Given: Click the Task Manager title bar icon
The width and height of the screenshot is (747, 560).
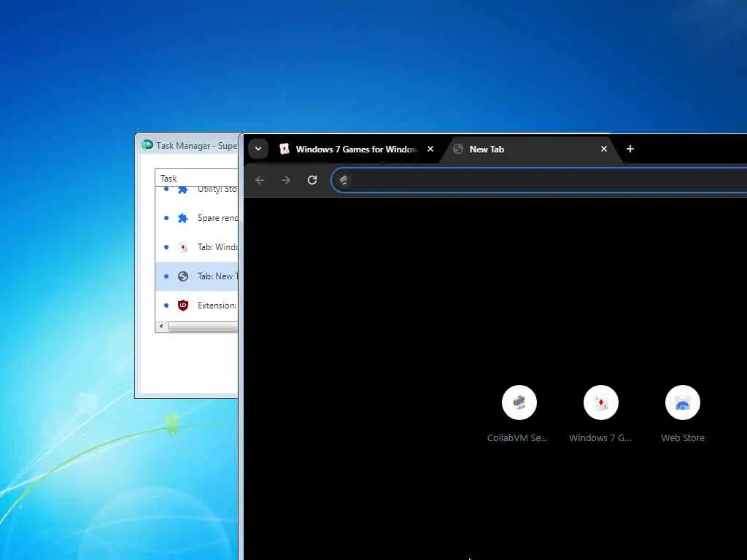Looking at the screenshot, I should point(147,145).
